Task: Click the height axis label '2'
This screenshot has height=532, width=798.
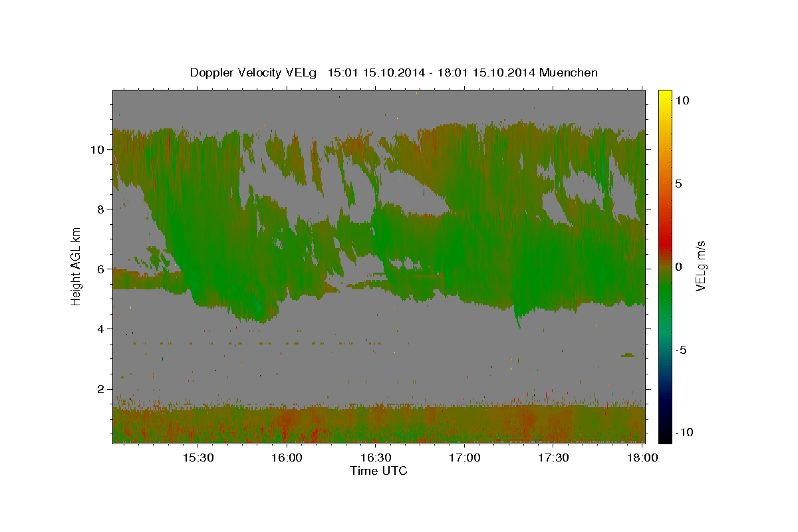Action: click(x=100, y=389)
